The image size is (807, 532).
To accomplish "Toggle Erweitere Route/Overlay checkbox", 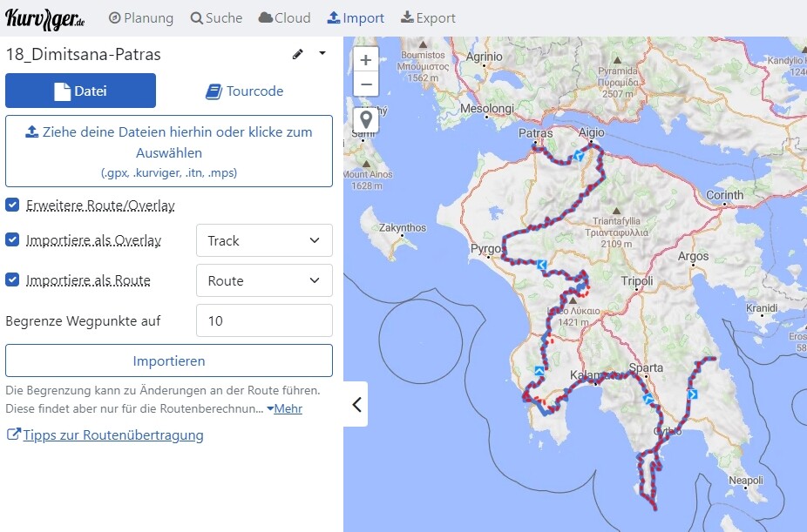I will [12, 205].
